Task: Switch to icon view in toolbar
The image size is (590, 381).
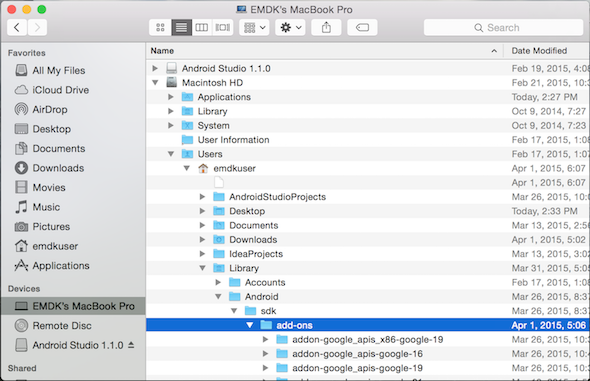Action: 160,27
